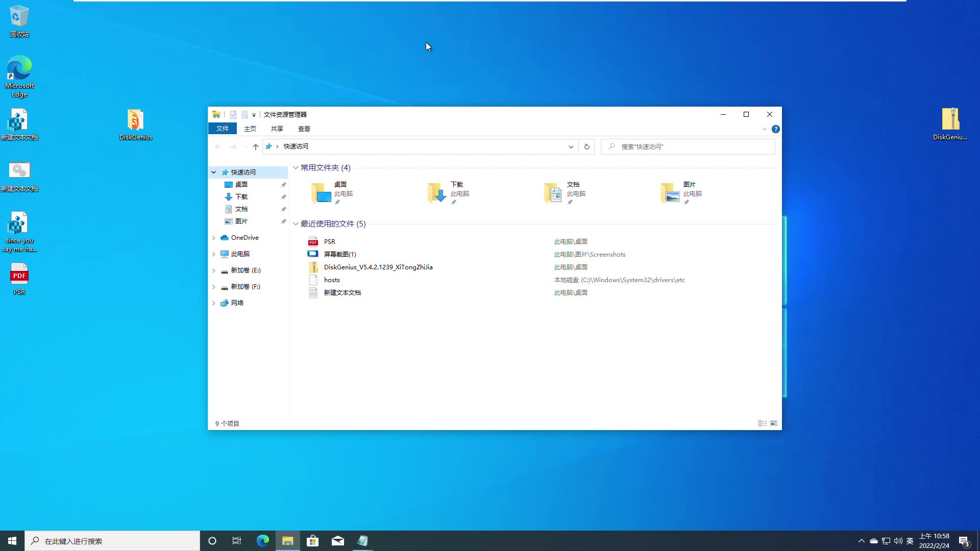The image size is (980, 551).
Task: Open the address bar history dropdown
Action: click(x=571, y=146)
